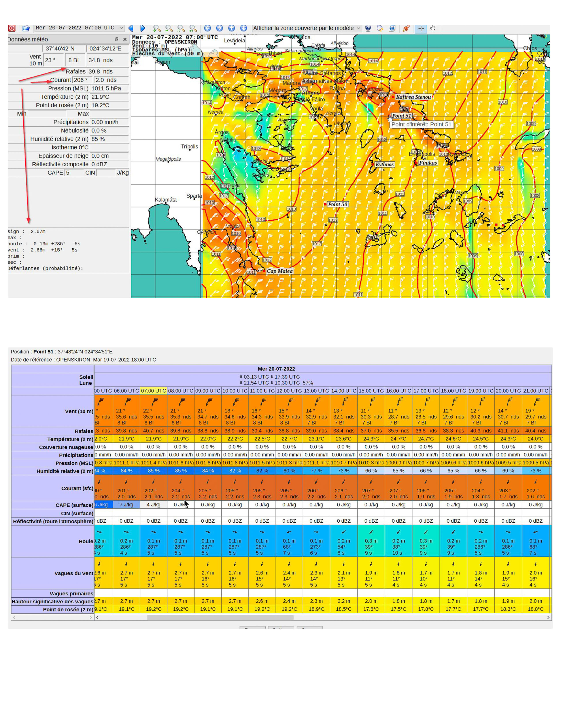Advance to next forecast time step
This screenshot has width=563, height=728.
click(x=143, y=28)
